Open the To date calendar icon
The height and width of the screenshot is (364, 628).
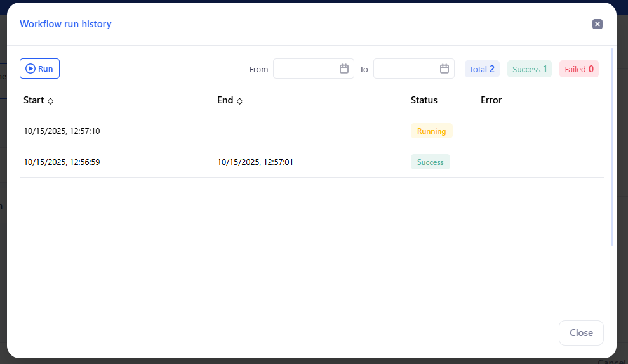(444, 68)
